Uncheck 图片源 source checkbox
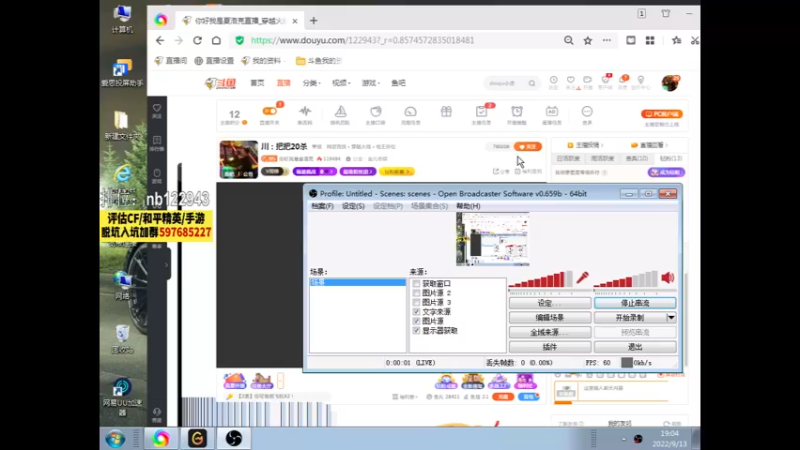This screenshot has height=450, width=800. click(416, 321)
